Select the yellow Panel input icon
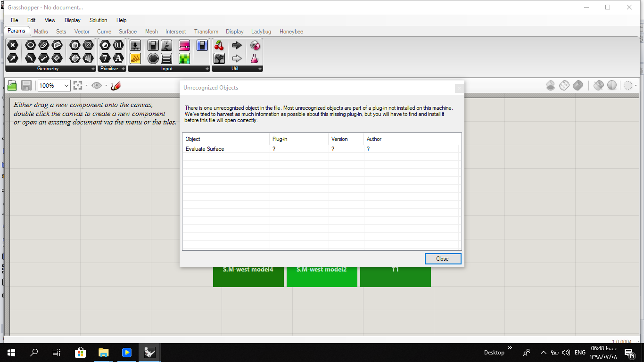The height and width of the screenshot is (362, 644). [135, 58]
